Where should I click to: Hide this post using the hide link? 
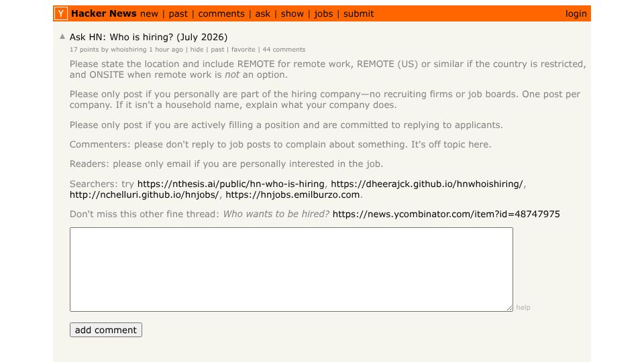(x=197, y=49)
